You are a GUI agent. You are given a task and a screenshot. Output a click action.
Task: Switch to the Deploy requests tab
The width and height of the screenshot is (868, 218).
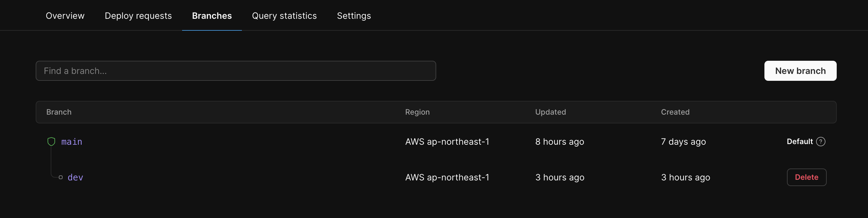coord(138,16)
